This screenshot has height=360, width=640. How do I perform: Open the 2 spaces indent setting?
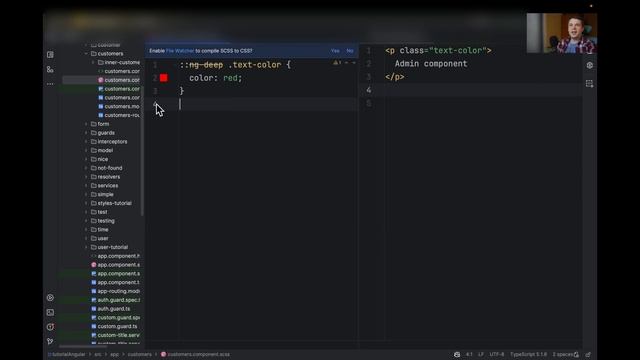coord(563,355)
